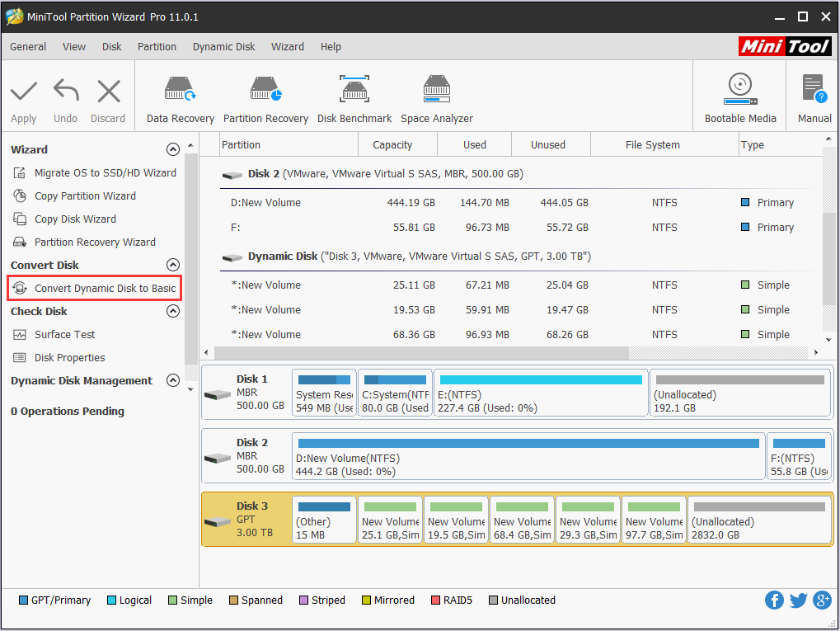Sort by Unused column header

[551, 144]
